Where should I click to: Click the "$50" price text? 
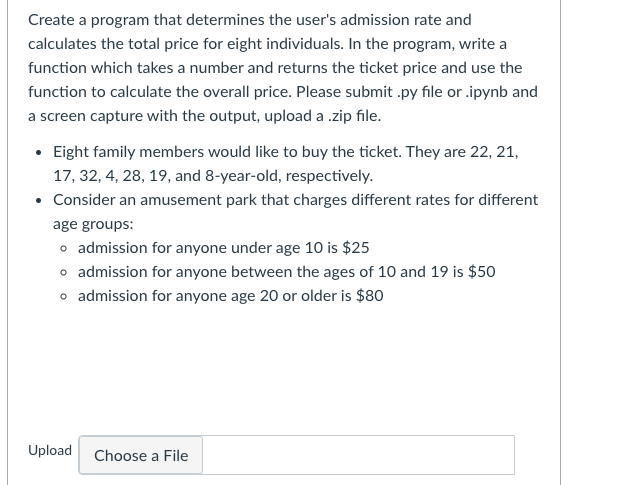click(x=481, y=272)
